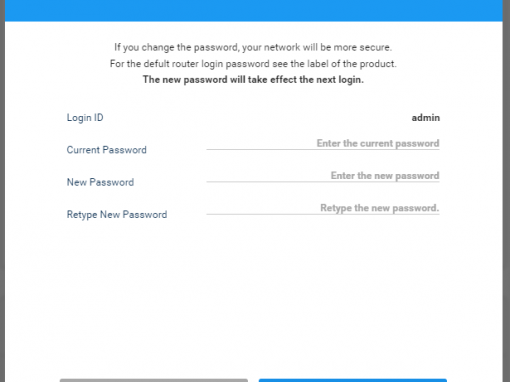Image resolution: width=510 pixels, height=382 pixels.
Task: Click the underline beneath the current password placeholder
Action: [x=323, y=149]
